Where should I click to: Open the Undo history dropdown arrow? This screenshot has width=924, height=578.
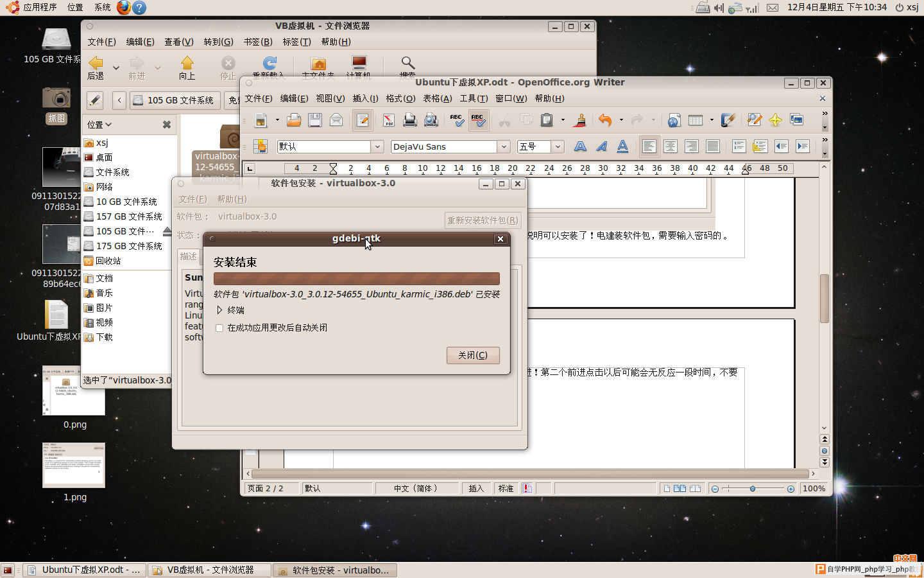click(620, 120)
